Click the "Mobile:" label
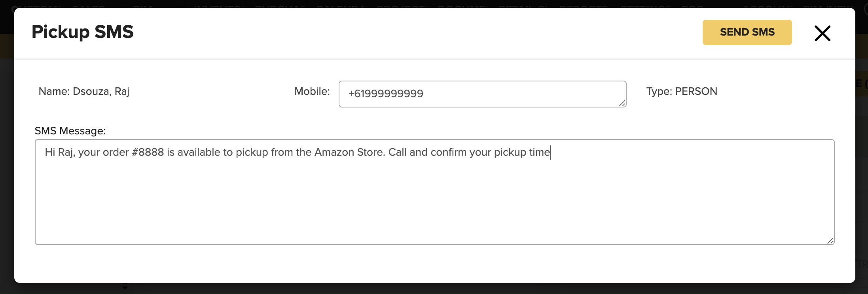 pos(312,92)
